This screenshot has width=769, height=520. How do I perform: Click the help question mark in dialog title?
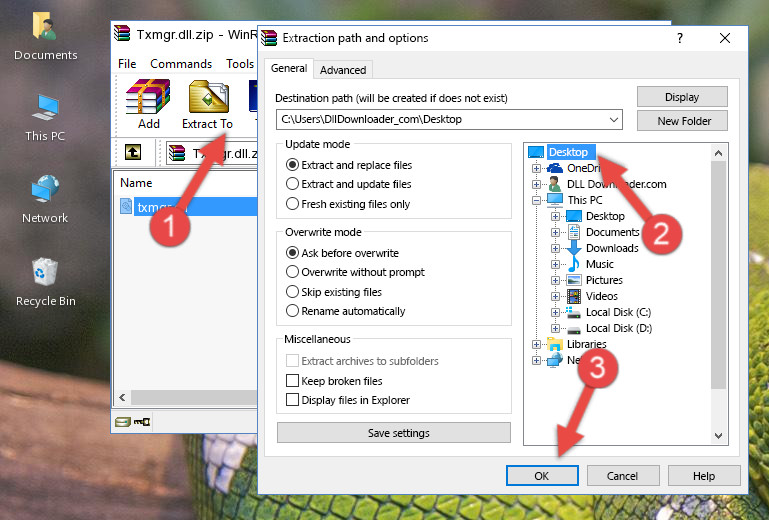pos(679,38)
